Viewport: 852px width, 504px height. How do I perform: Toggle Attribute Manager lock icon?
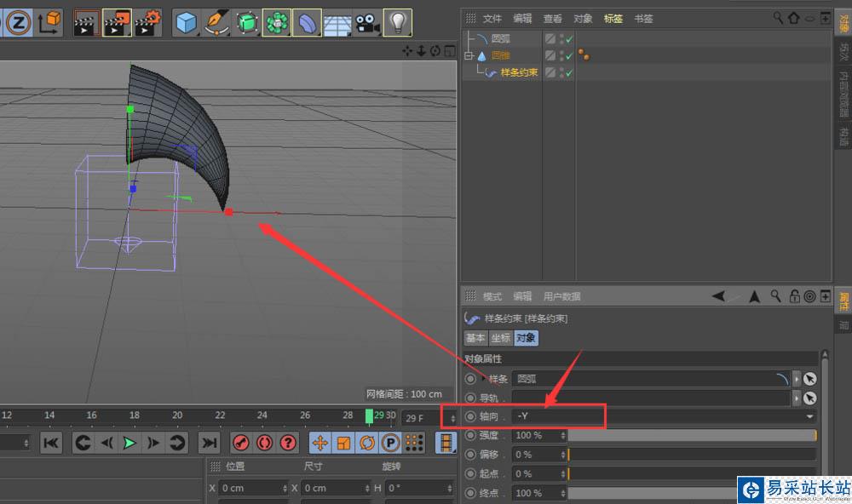794,296
